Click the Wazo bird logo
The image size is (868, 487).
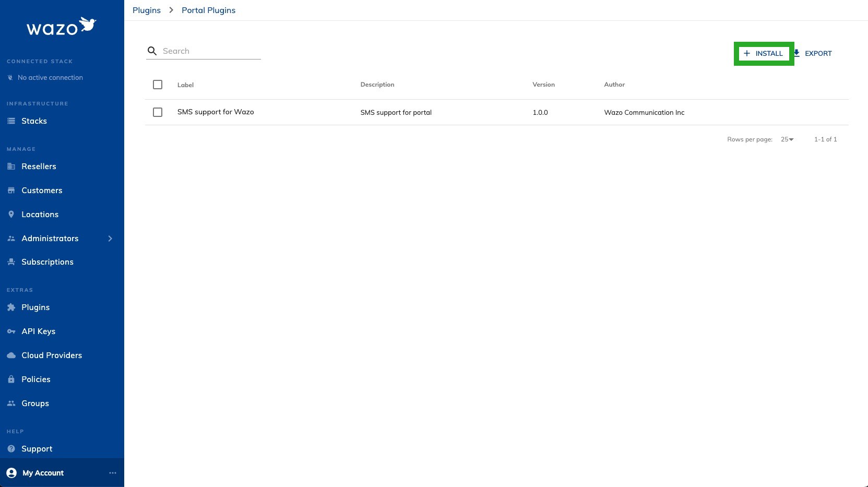point(88,25)
